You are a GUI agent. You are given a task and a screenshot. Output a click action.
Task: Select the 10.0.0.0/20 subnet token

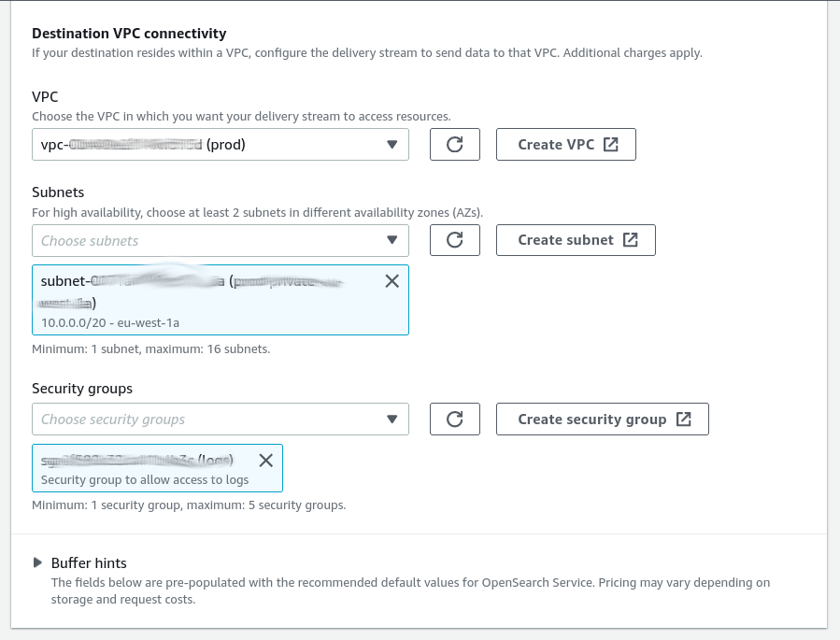tap(221, 300)
